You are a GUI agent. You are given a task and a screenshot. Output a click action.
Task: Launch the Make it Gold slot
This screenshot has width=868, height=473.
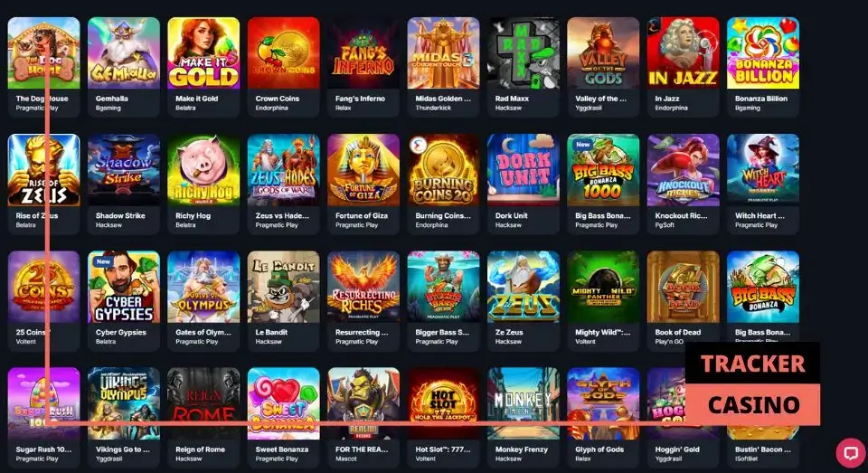[x=203, y=53]
